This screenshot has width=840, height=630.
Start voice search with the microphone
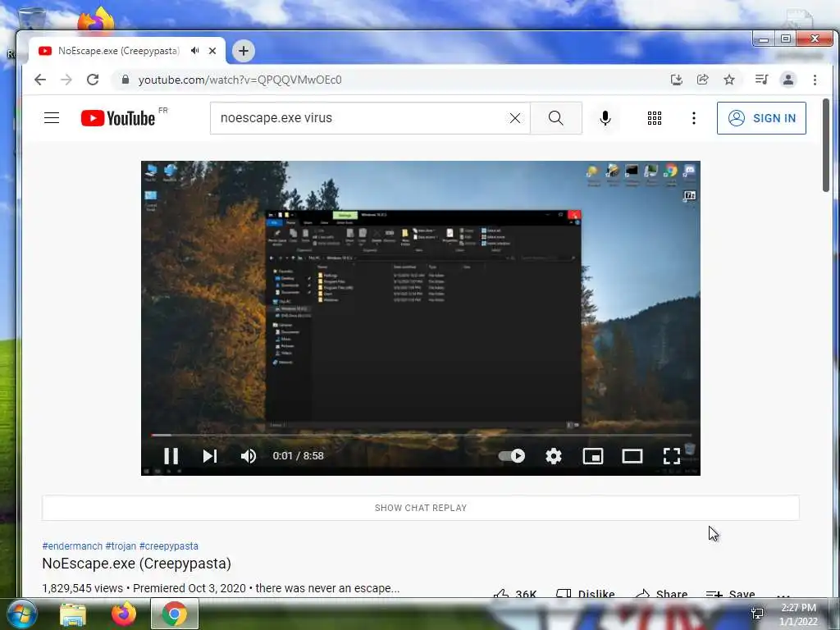coord(605,118)
